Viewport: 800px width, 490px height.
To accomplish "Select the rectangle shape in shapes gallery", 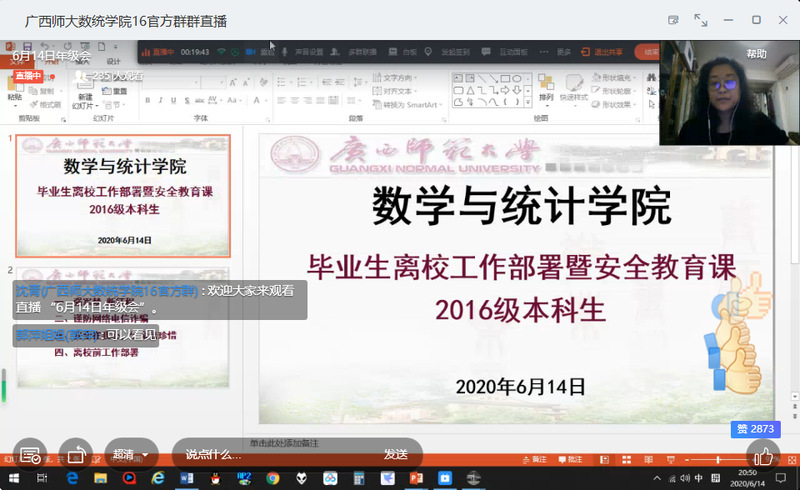I will [x=505, y=79].
